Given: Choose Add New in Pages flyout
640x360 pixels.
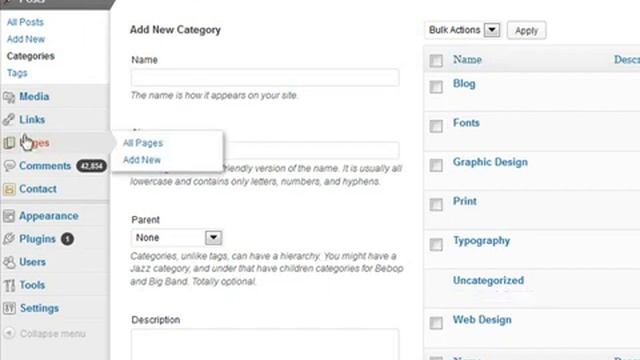Looking at the screenshot, I should [x=142, y=160].
